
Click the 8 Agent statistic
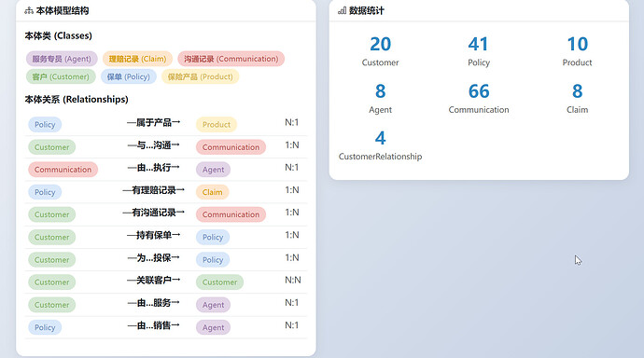pyautogui.click(x=380, y=99)
